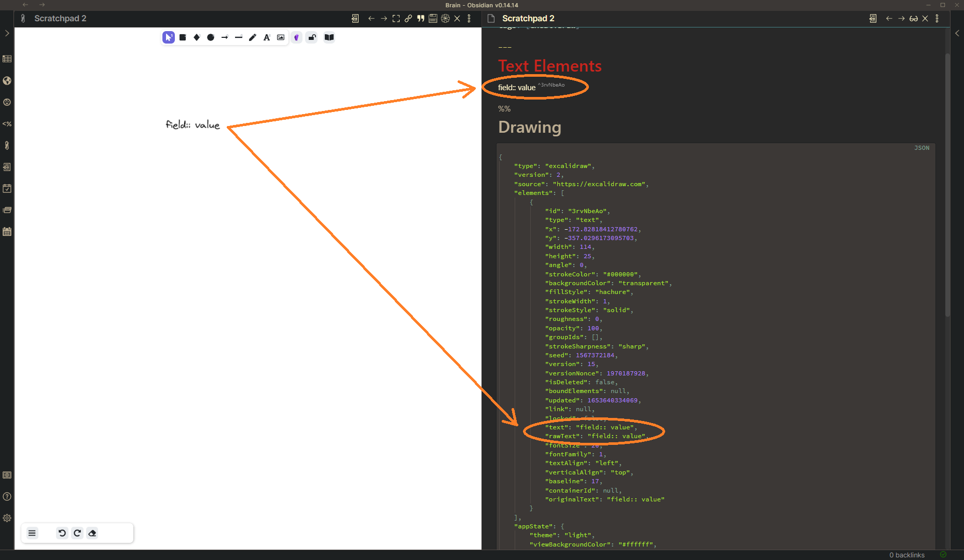Select the Ellipse shape tool
This screenshot has width=964, height=560.
[211, 37]
